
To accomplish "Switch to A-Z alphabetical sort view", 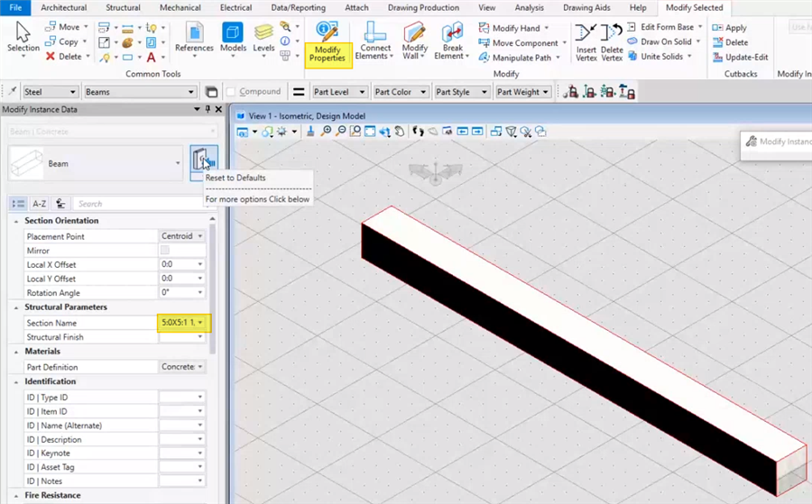I will click(x=40, y=204).
